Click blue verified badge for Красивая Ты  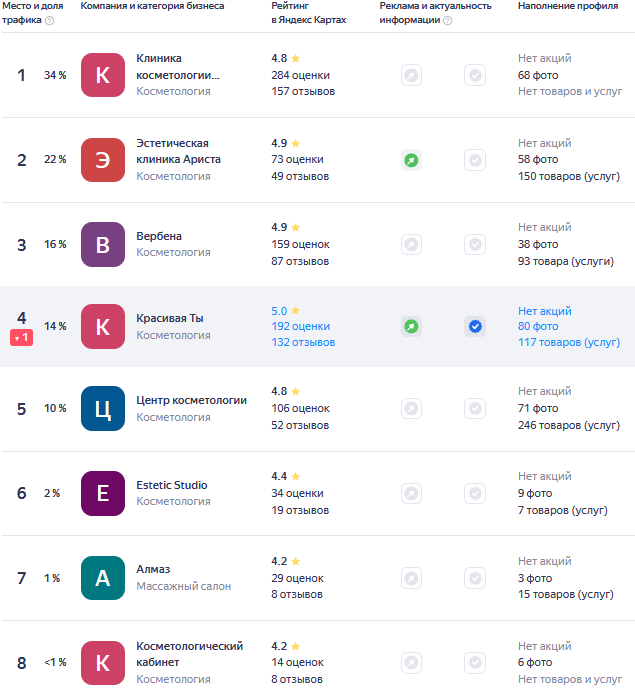475,326
